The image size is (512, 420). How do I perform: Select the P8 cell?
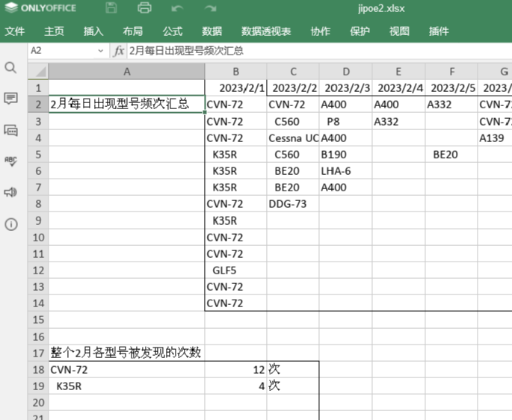(x=346, y=122)
